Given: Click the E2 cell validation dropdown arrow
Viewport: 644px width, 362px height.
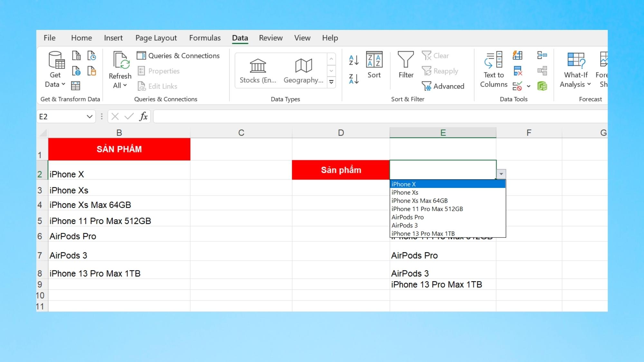Looking at the screenshot, I should coord(501,174).
